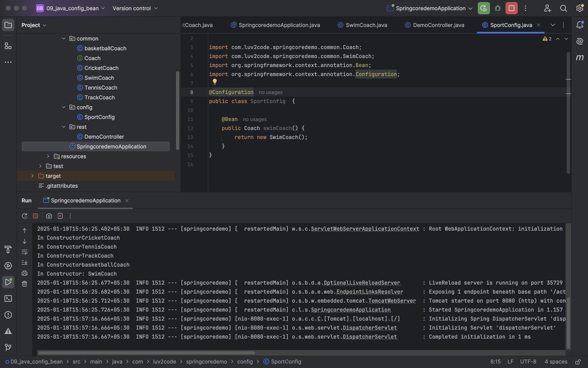The width and height of the screenshot is (588, 368).
Task: Close SpringcoredemoApplication run tab
Action: [127, 201]
